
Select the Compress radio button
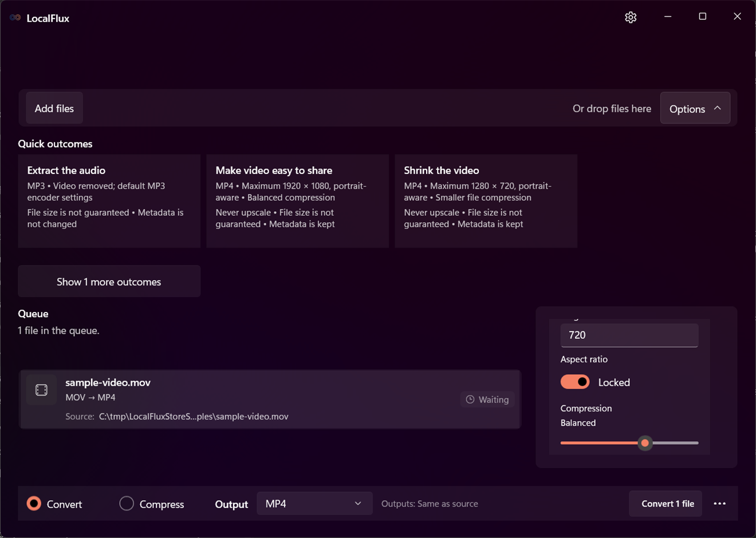[x=127, y=504]
